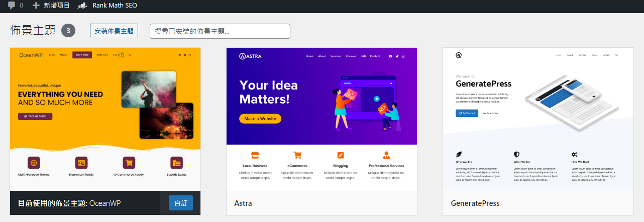Click How We Do It gears icon

coord(575,155)
